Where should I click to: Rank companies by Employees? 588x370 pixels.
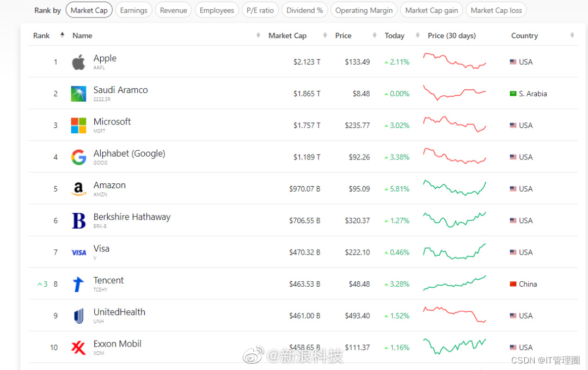217,10
